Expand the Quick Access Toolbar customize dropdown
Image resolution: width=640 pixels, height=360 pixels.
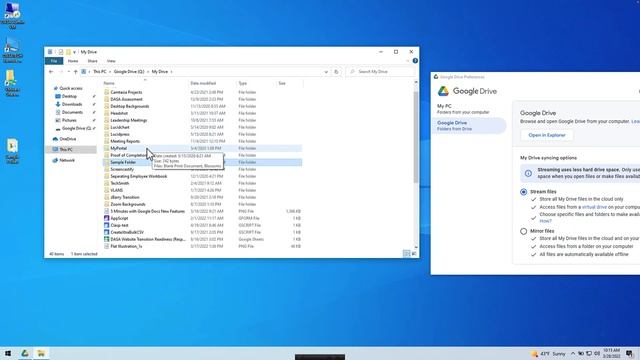tap(75, 52)
